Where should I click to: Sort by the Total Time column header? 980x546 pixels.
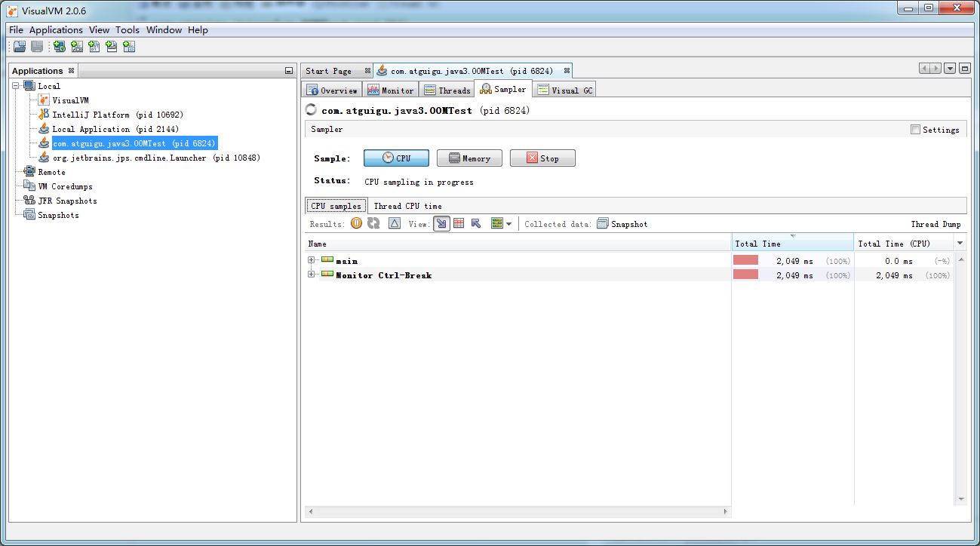(x=792, y=244)
